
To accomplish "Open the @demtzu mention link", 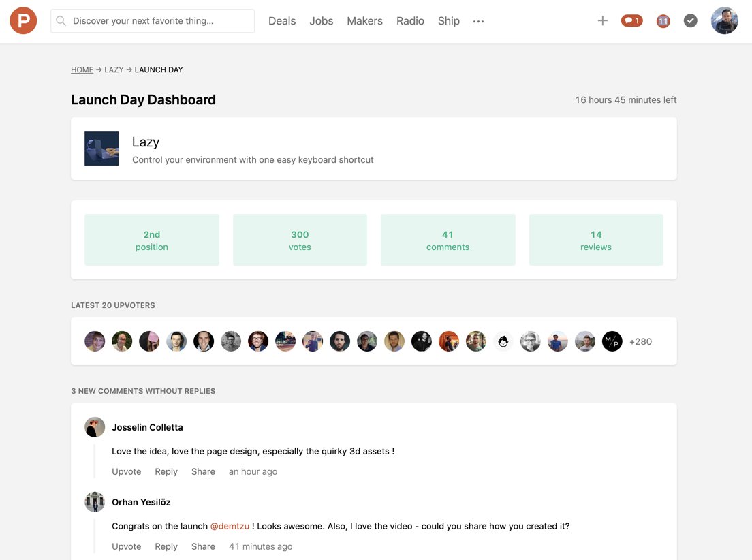I will [x=230, y=526].
